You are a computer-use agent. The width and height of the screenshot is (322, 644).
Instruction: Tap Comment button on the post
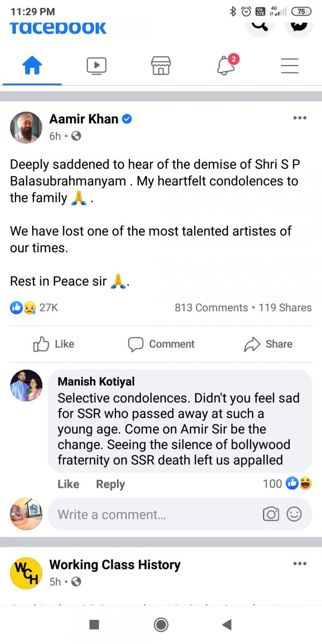tap(161, 344)
